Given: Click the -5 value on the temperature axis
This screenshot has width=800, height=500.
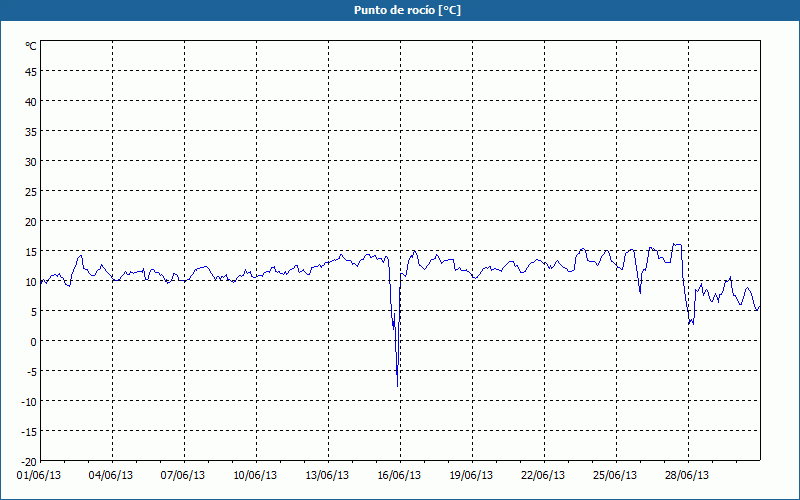Looking at the screenshot, I should click(x=31, y=372).
